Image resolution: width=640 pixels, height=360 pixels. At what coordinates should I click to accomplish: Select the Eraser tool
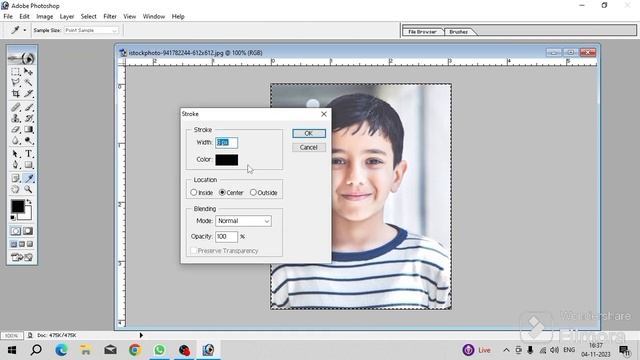(x=16, y=129)
